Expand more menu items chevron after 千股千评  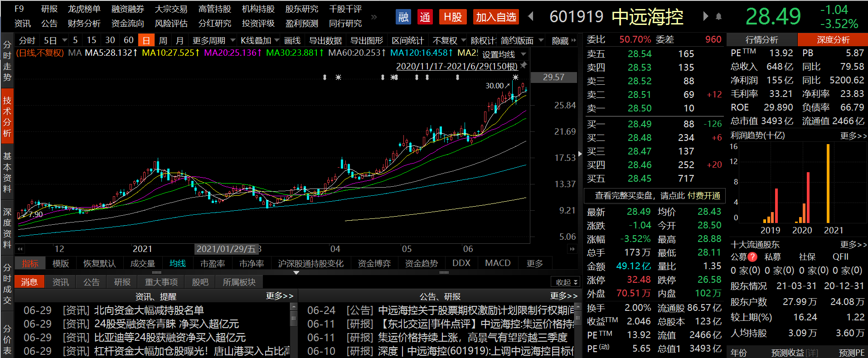point(374,17)
